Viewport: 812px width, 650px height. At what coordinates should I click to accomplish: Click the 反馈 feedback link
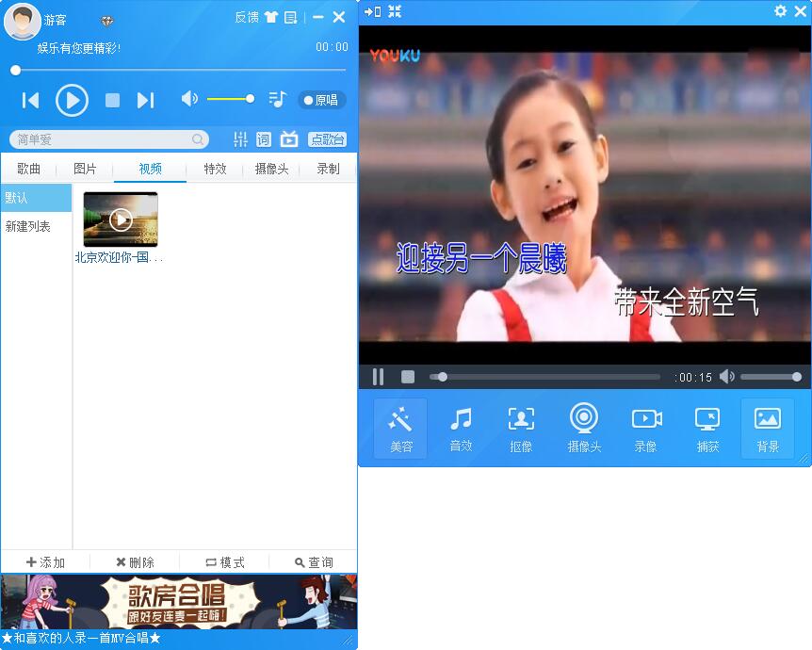tap(246, 17)
